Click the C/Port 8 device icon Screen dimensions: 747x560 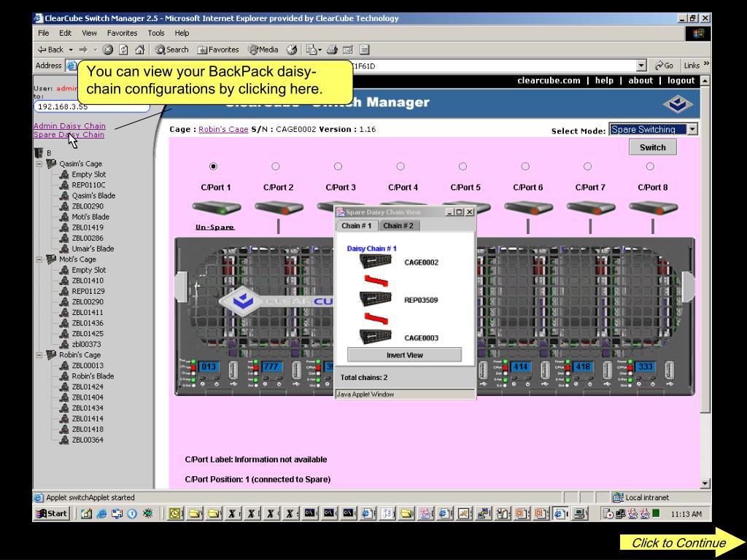coord(653,208)
